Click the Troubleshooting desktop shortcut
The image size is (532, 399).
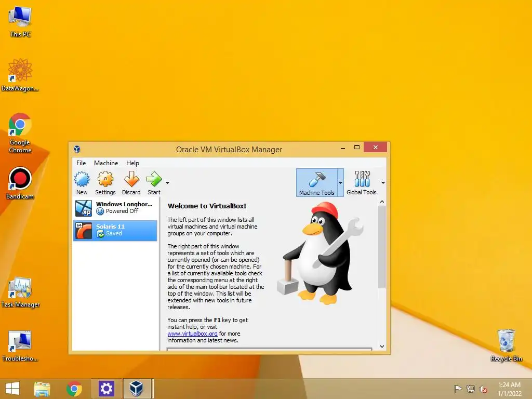coord(20,345)
